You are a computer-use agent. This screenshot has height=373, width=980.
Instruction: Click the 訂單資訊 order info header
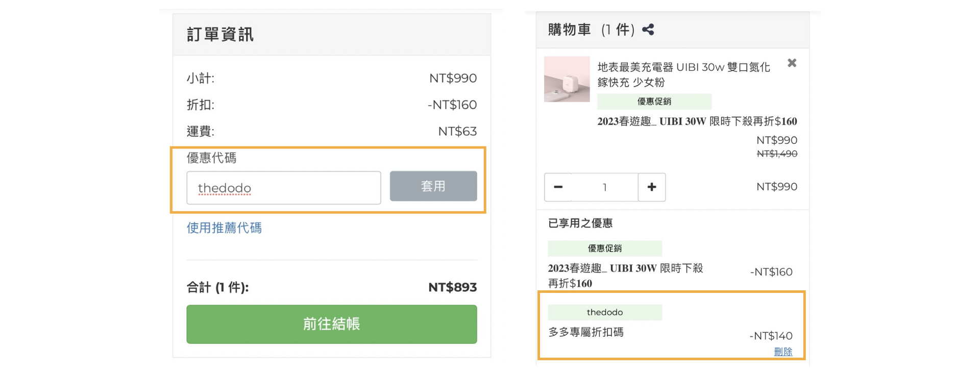[220, 34]
